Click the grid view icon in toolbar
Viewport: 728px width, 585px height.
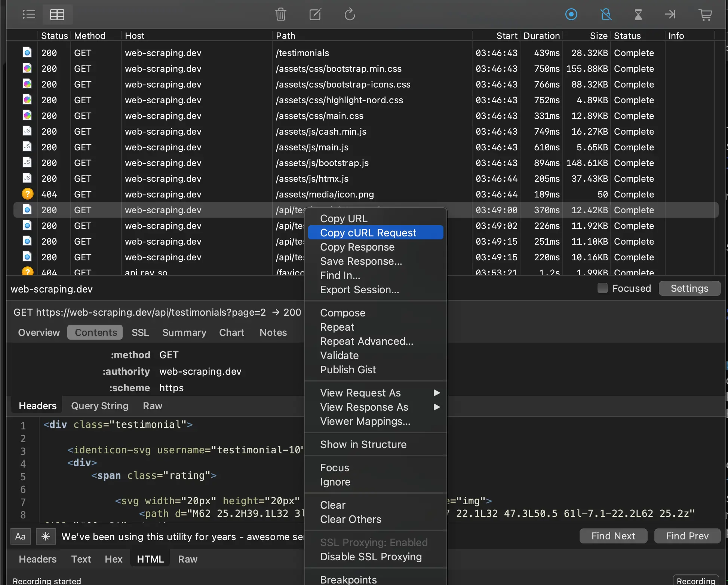point(57,14)
